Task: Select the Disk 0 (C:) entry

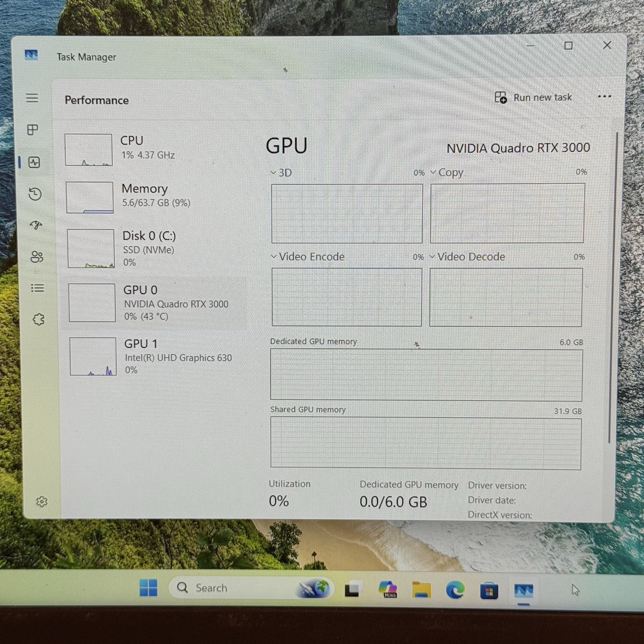Action: coord(154,248)
